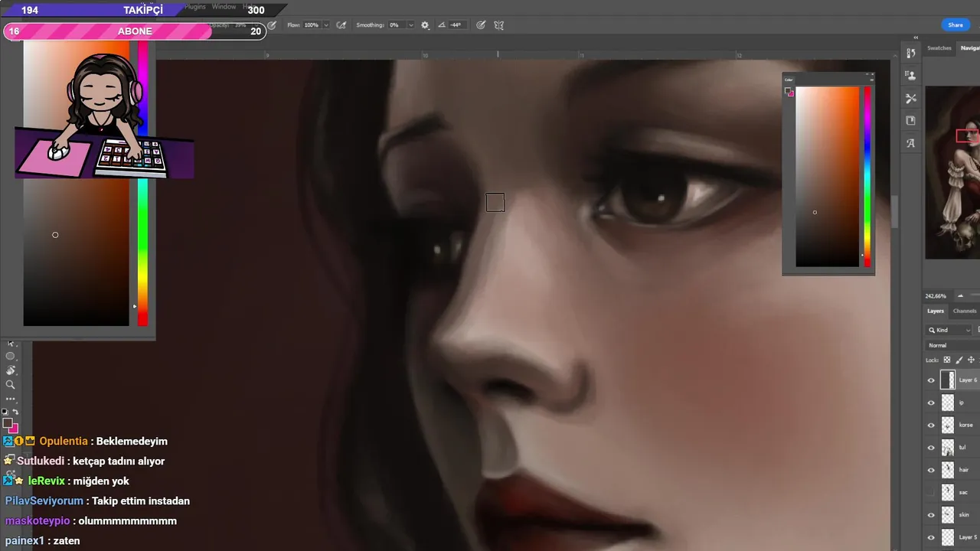Image resolution: width=980 pixels, height=551 pixels.
Task: Open the Libraries panel icon in the dock
Action: [910, 121]
